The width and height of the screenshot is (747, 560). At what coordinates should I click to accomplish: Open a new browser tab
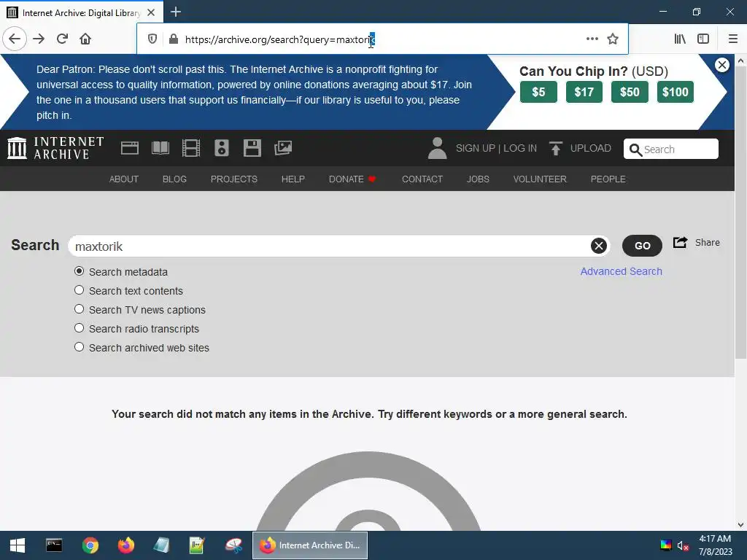coord(176,12)
